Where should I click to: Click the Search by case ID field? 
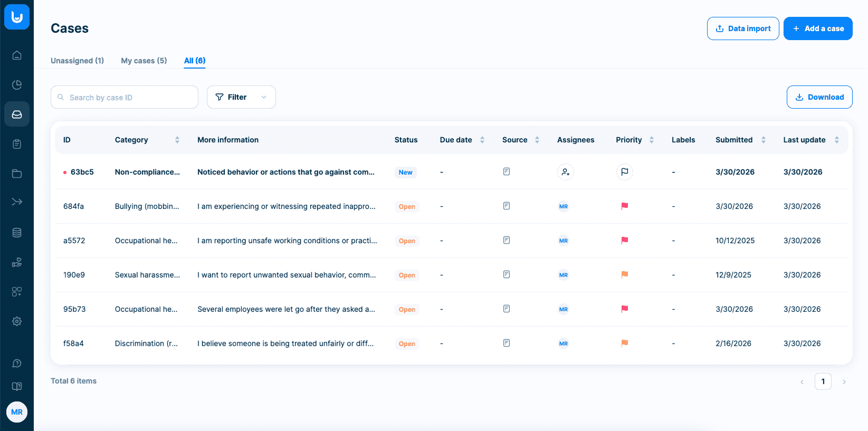point(129,98)
